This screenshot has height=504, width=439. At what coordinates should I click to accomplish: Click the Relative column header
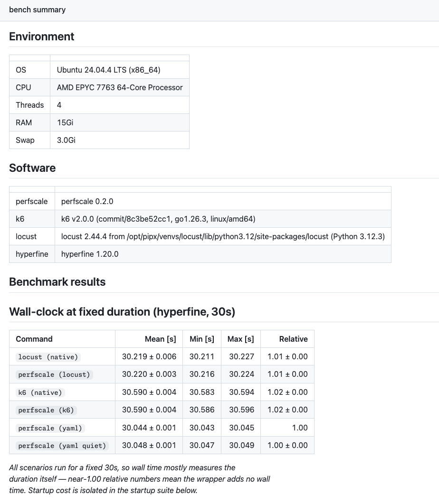(293, 339)
